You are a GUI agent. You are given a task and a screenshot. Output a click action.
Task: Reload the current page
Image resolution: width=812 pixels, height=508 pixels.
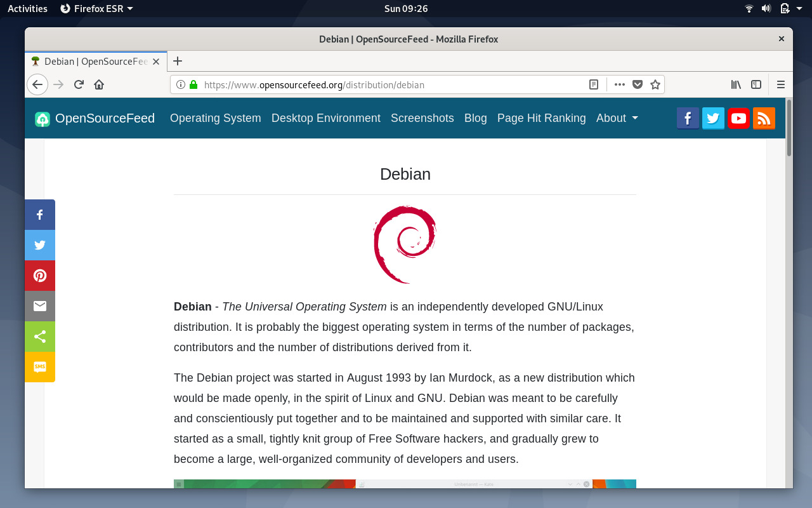pyautogui.click(x=79, y=84)
